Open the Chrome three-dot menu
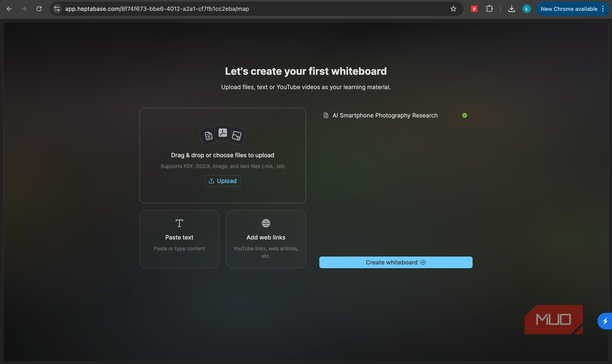612x364 pixels. click(x=603, y=9)
